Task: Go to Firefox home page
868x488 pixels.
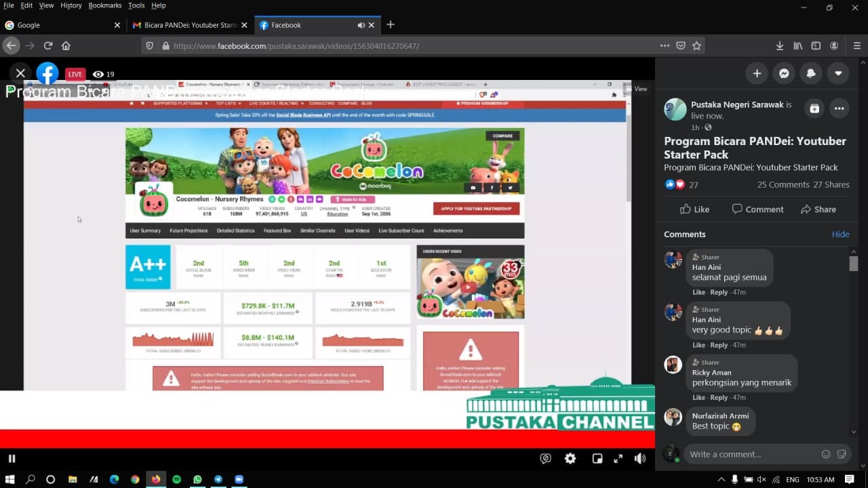Action: (x=66, y=45)
